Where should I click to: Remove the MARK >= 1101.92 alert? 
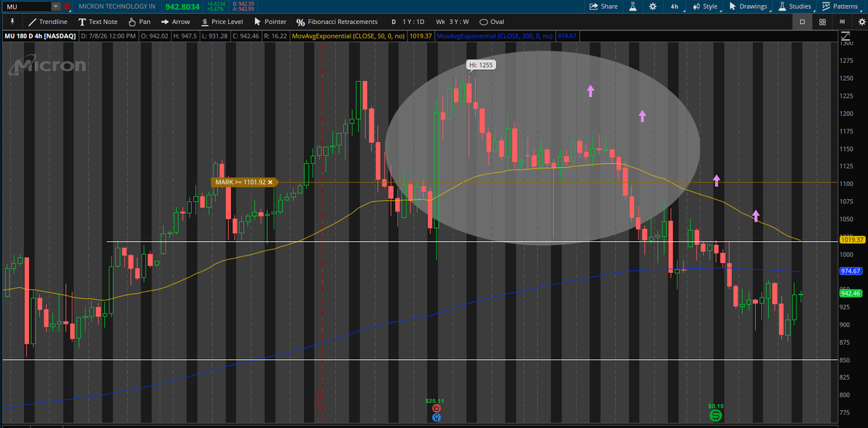click(x=270, y=182)
